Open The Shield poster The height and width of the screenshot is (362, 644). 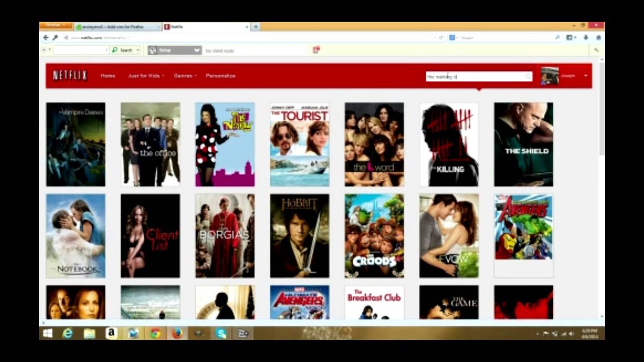(x=524, y=145)
